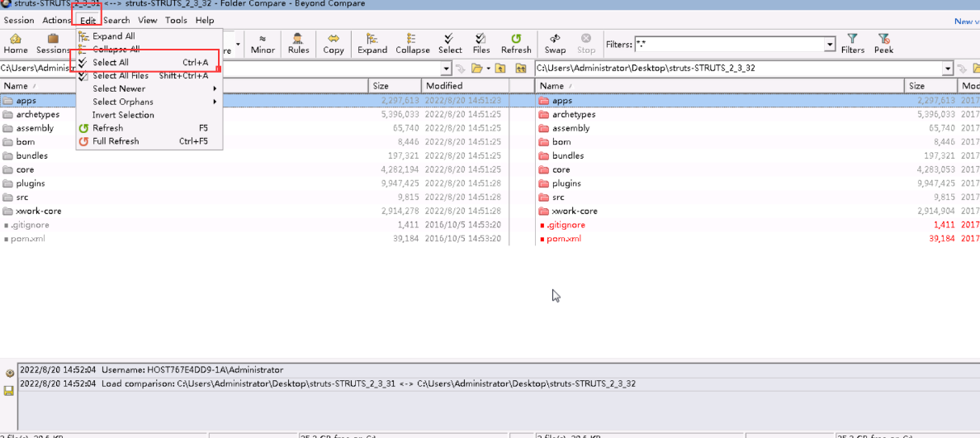This screenshot has height=438, width=980.
Task: Click the up both sides folder icon
Action: (520, 69)
